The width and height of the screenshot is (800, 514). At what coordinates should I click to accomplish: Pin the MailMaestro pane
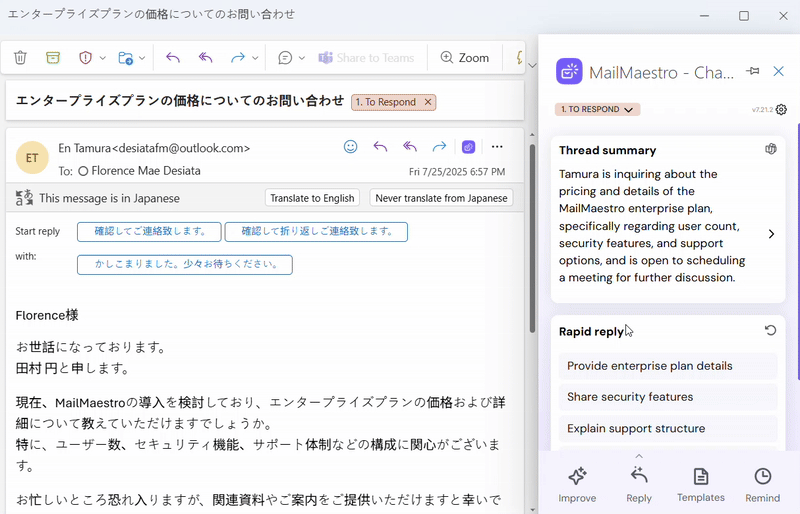pos(753,71)
